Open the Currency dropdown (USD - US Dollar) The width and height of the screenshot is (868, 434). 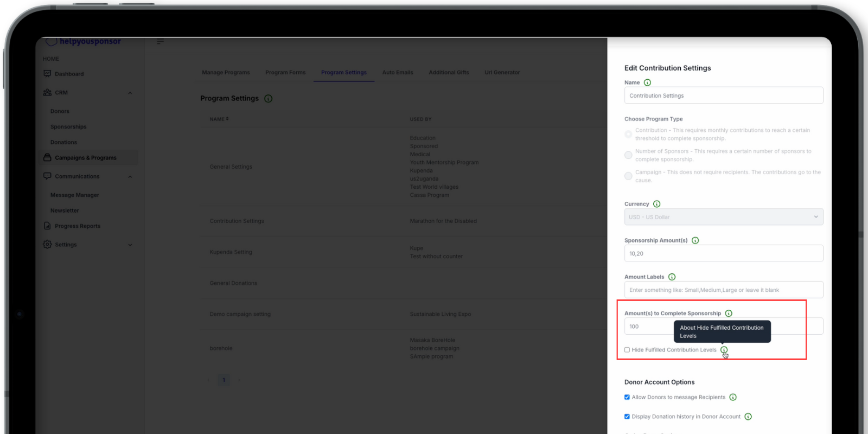pos(724,217)
